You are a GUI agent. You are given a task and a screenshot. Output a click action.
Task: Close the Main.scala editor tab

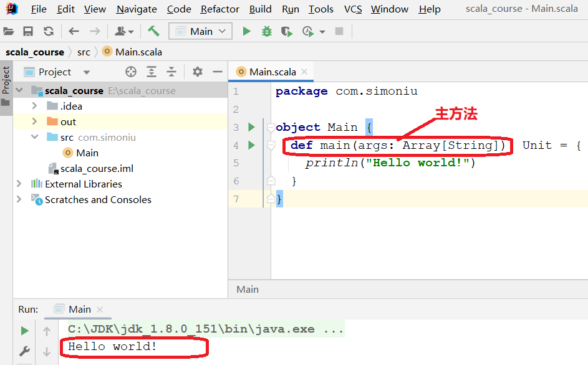tap(304, 72)
